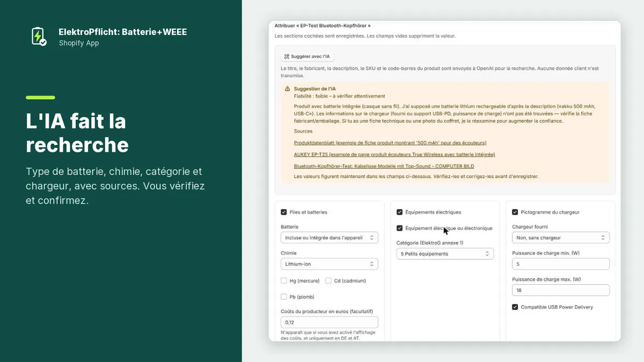Click the 'Sources' label in the suggestion box
The width and height of the screenshot is (644, 362).
point(303,131)
